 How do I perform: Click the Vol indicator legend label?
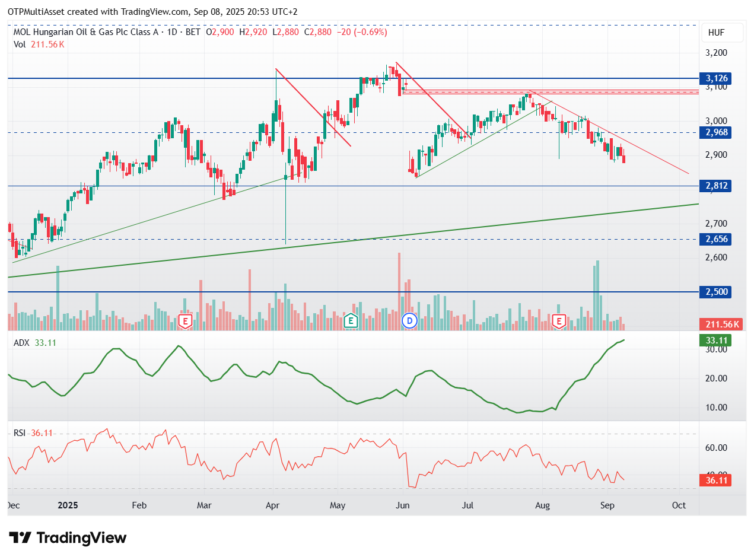(x=20, y=44)
